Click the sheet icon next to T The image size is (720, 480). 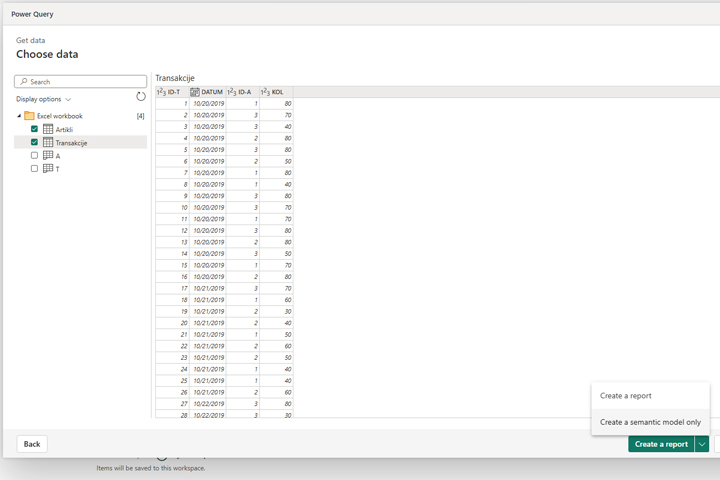(48, 169)
